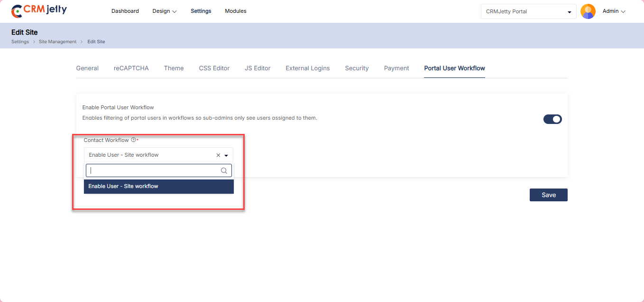Image resolution: width=644 pixels, height=302 pixels.
Task: Click the CRMJetty logo
Action: (x=39, y=11)
